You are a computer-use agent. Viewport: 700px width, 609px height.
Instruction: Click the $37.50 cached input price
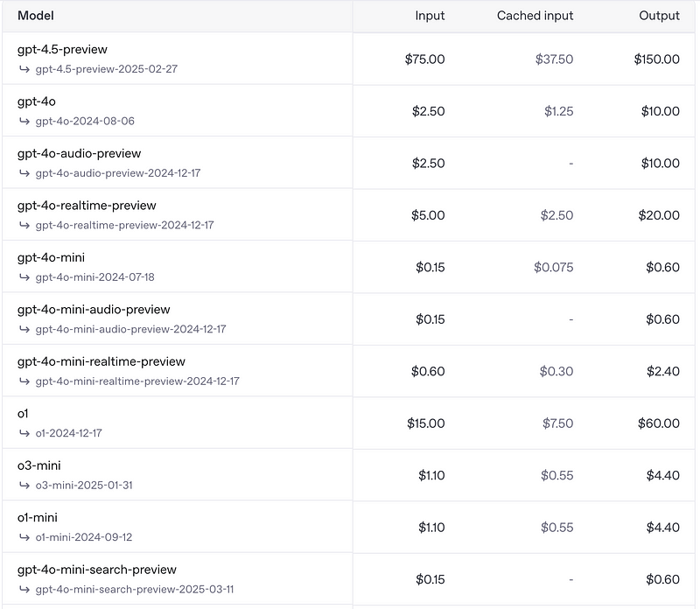[x=554, y=59]
